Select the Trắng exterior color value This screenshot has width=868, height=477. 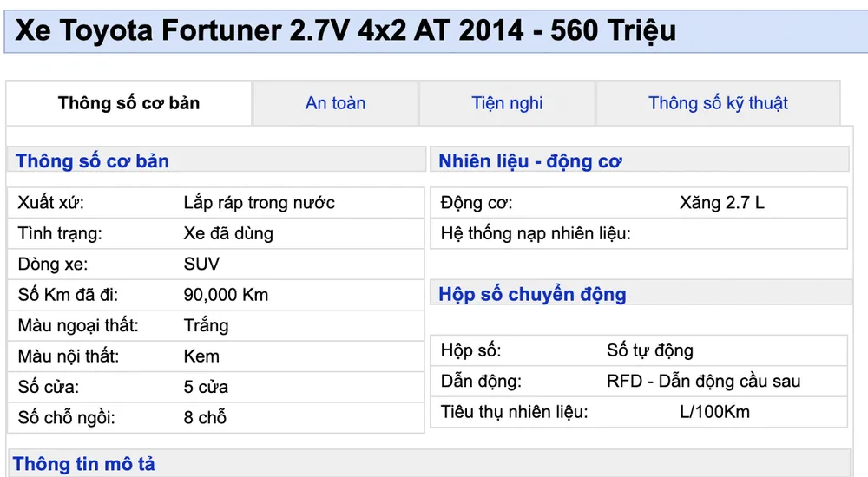point(206,325)
